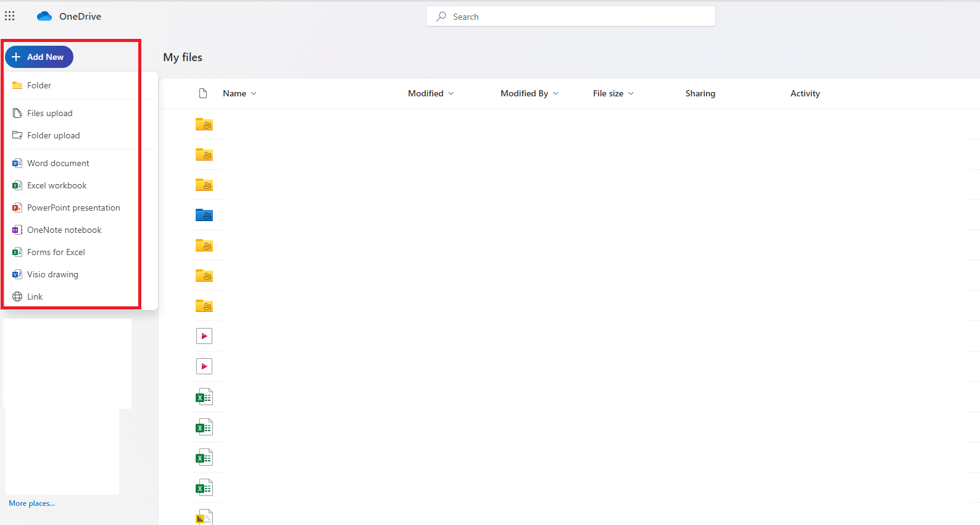Click the Link globe icon
The height and width of the screenshot is (525, 980).
point(17,296)
